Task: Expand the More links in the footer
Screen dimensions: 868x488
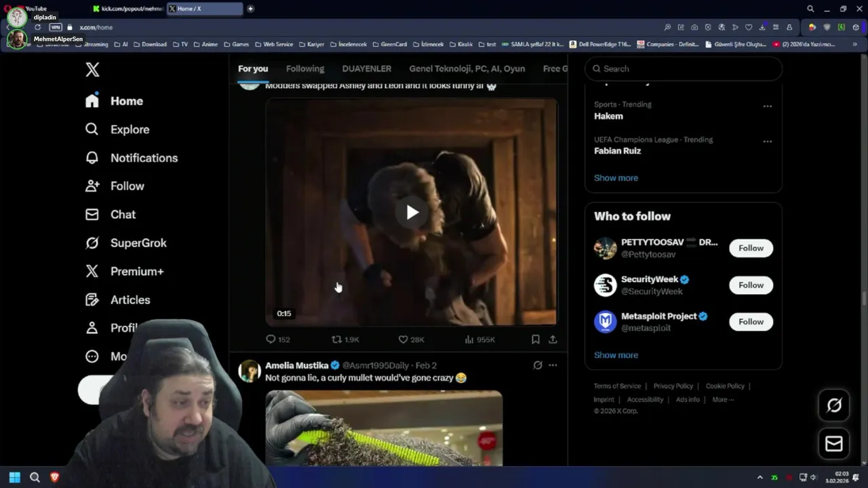Action: click(723, 400)
